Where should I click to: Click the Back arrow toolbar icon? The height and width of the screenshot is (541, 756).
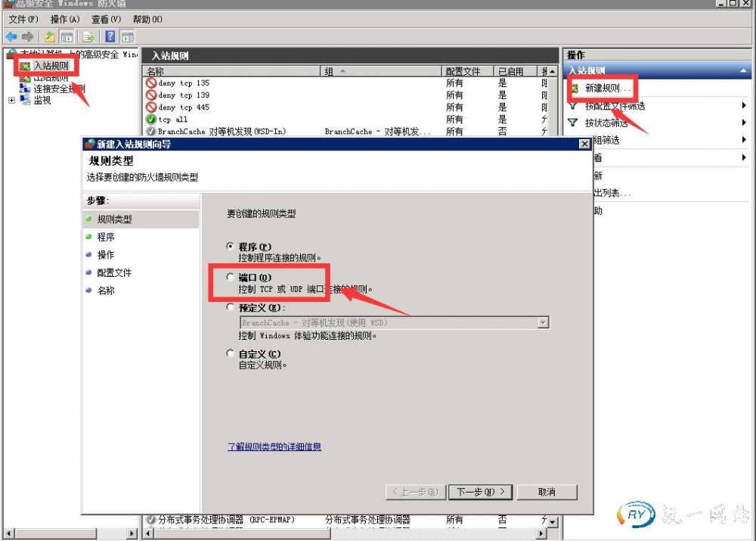(11, 36)
